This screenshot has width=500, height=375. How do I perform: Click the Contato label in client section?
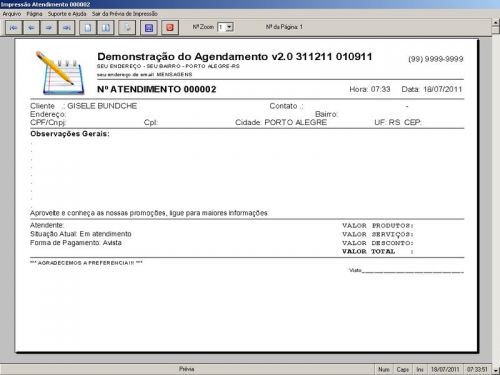coord(286,106)
